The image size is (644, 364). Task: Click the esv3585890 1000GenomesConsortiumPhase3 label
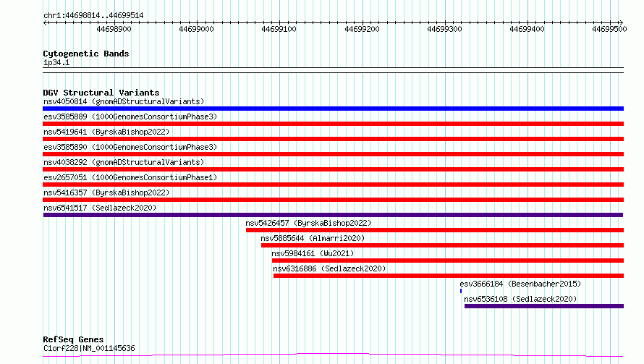(x=130, y=147)
